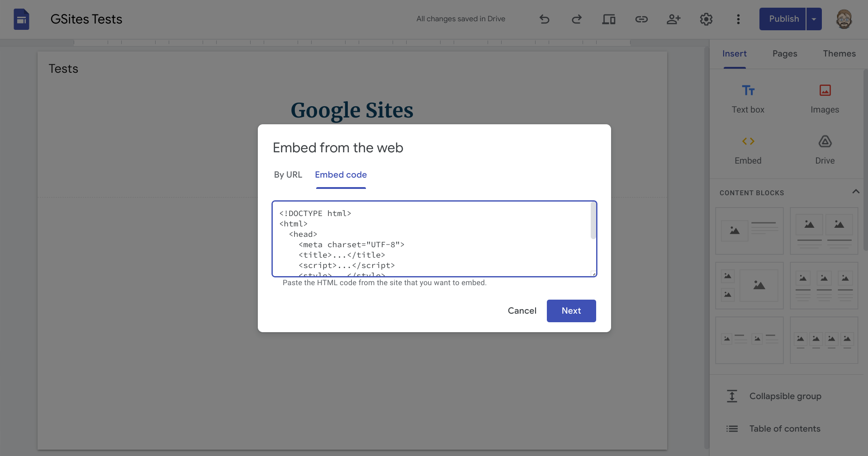
Task: Insert from Drive
Action: pyautogui.click(x=825, y=150)
